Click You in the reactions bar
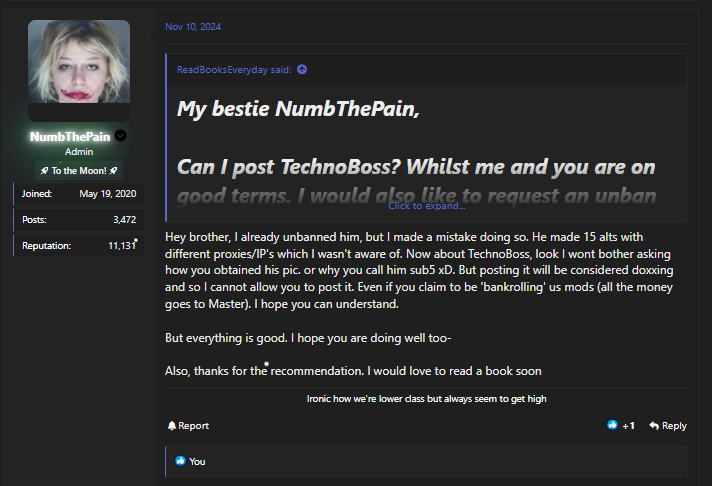Screen dimensions: 712x486 tap(197, 461)
